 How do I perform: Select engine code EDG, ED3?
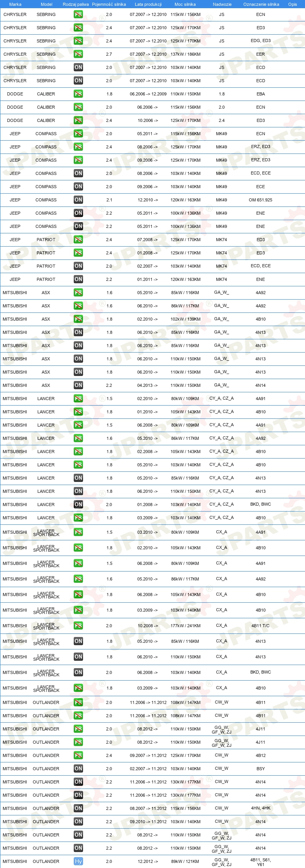click(x=261, y=41)
